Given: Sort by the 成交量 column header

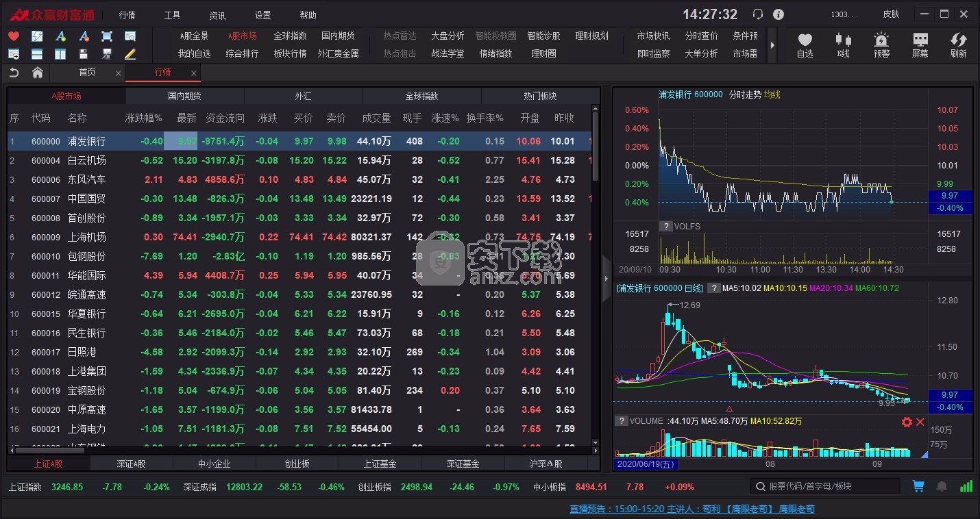Looking at the screenshot, I should click(x=376, y=118).
